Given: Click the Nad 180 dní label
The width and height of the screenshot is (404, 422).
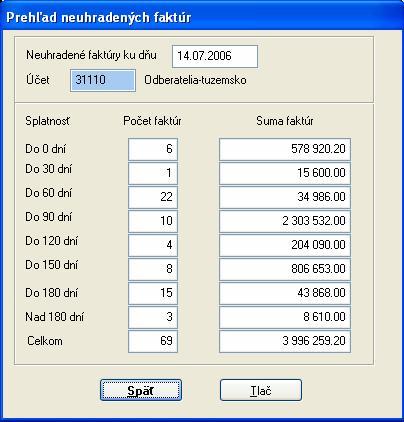Looking at the screenshot, I should 55,317.
